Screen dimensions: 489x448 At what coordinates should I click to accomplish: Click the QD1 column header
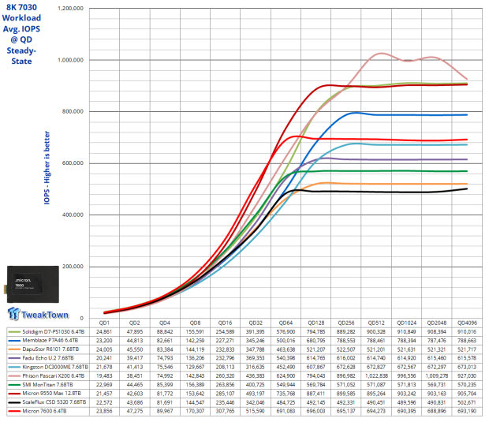pyautogui.click(x=104, y=323)
